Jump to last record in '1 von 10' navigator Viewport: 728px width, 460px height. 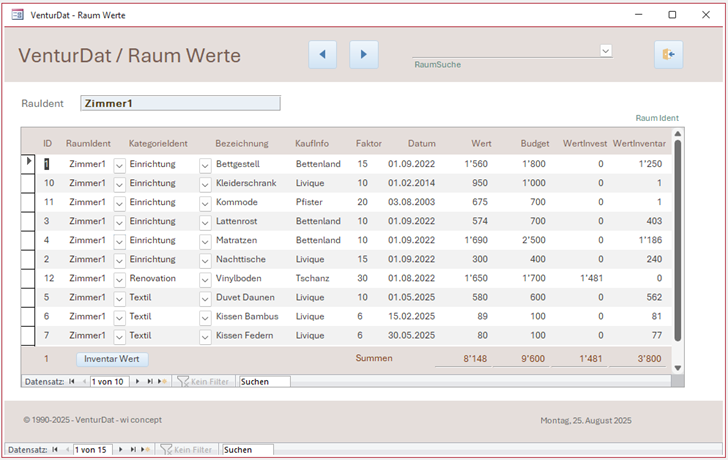pos(151,381)
